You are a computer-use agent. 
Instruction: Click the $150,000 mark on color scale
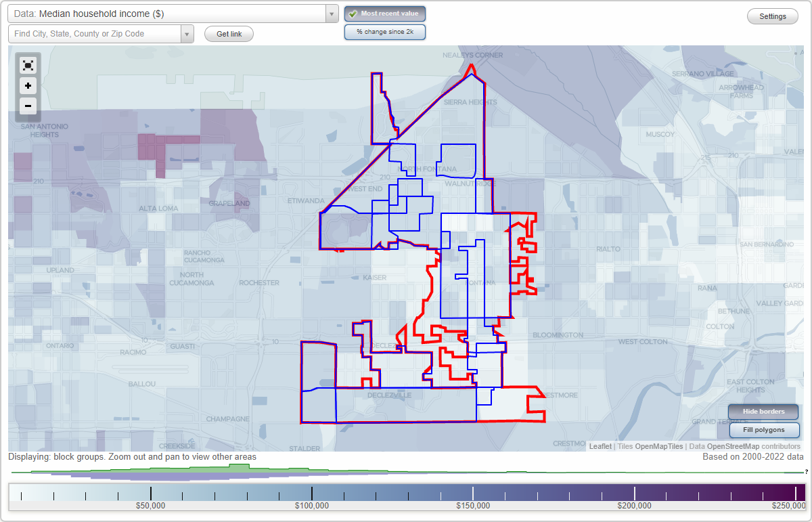pyautogui.click(x=473, y=497)
